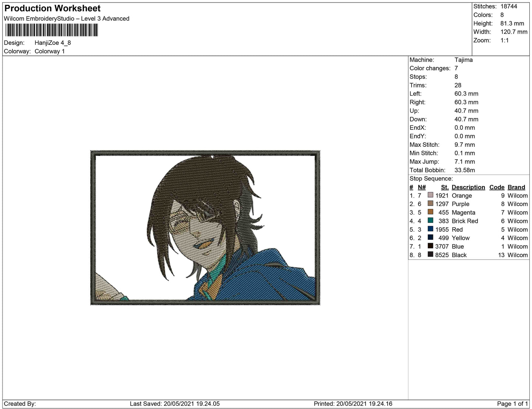Click the 'Down:' label

point(418,119)
